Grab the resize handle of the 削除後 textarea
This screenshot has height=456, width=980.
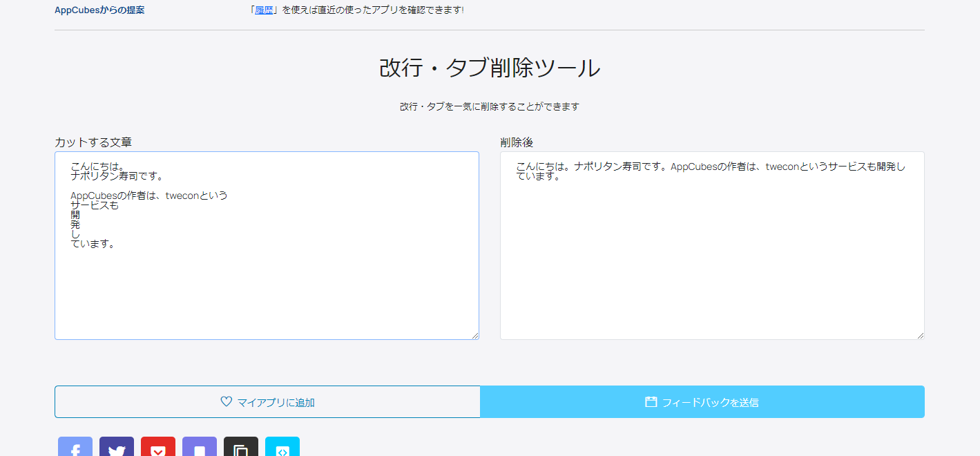(x=920, y=335)
